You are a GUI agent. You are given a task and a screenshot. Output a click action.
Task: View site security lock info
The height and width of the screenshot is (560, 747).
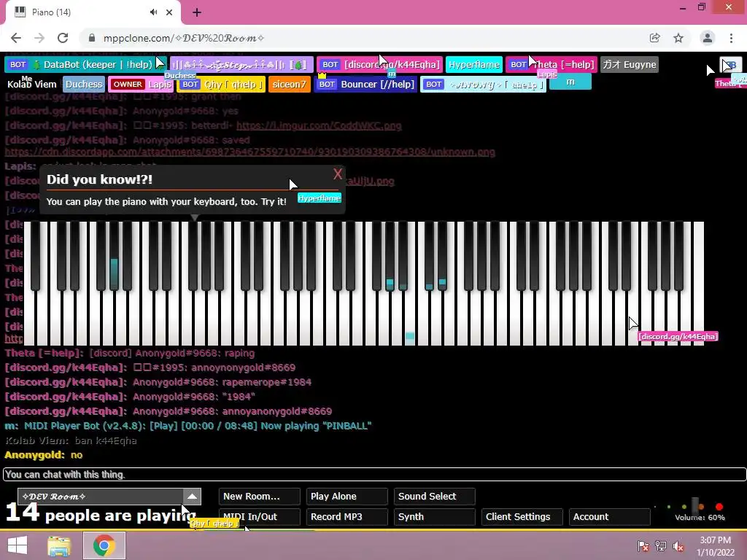(92, 38)
